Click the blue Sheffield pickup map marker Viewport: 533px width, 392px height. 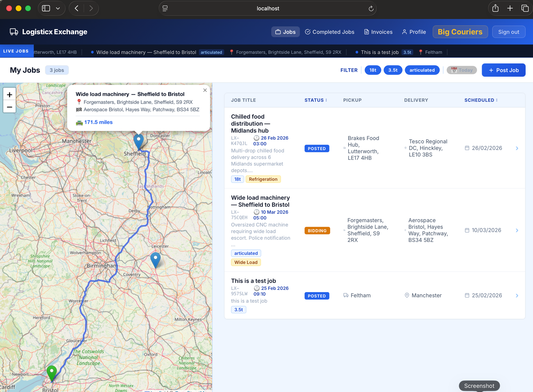click(139, 141)
